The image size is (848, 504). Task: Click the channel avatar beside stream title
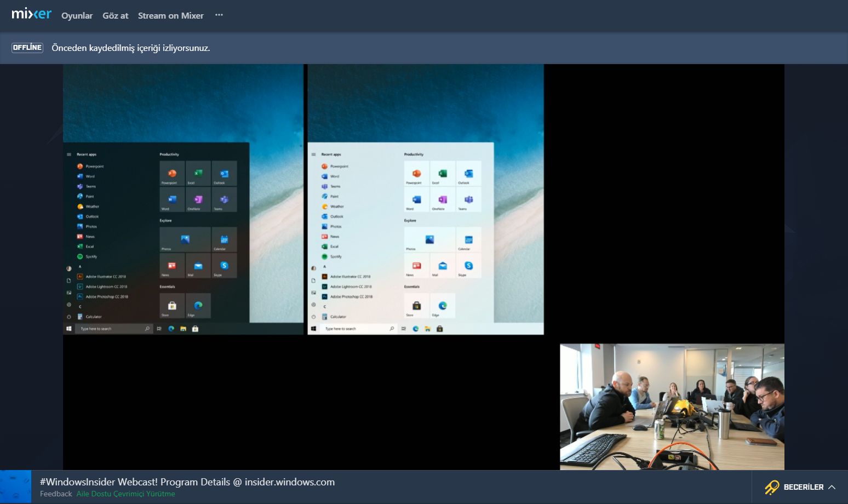pos(15,487)
